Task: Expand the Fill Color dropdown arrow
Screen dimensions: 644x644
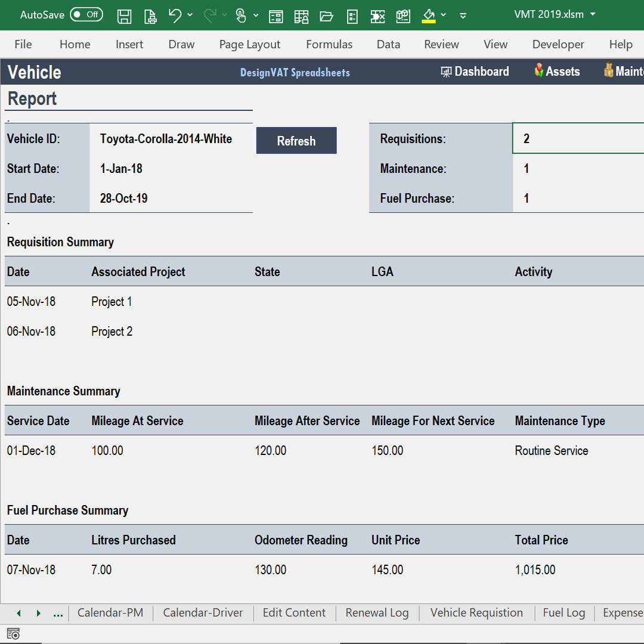Action: (x=443, y=16)
